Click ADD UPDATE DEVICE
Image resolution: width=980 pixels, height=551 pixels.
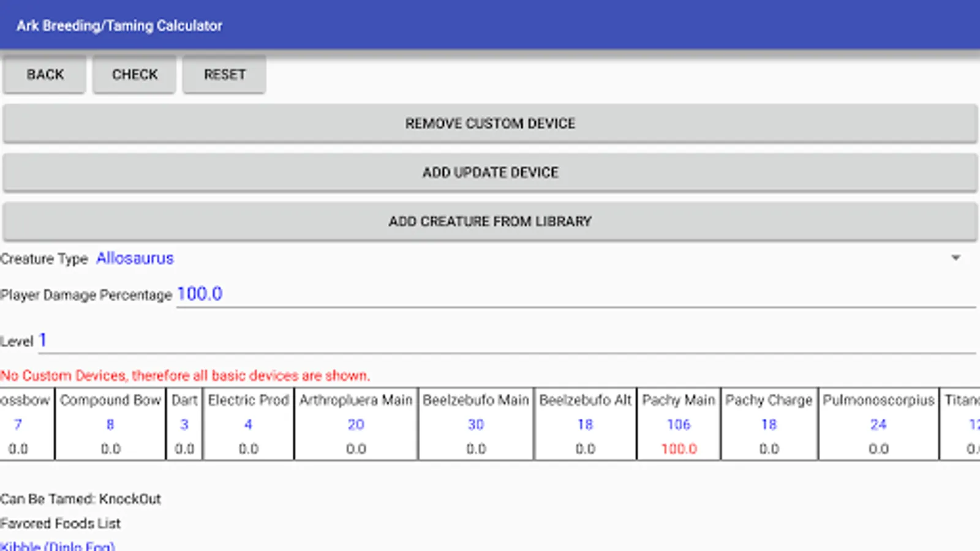pyautogui.click(x=490, y=173)
